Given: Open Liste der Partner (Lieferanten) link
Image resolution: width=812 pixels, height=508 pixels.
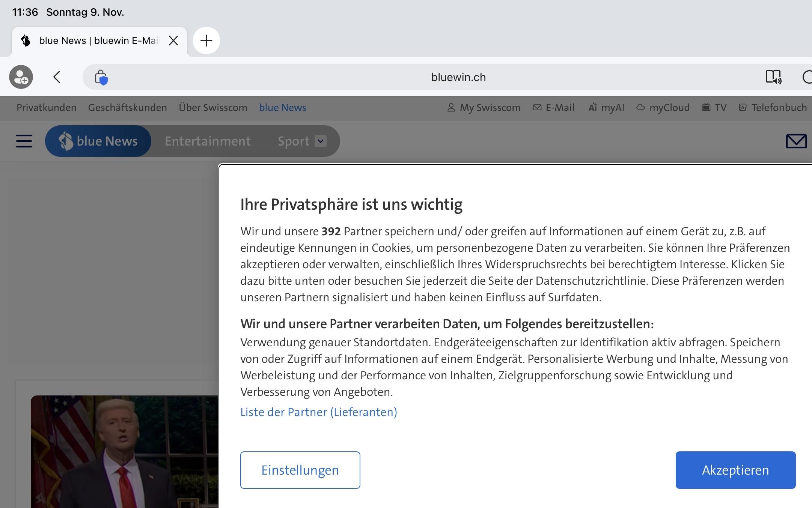Looking at the screenshot, I should click(x=318, y=412).
